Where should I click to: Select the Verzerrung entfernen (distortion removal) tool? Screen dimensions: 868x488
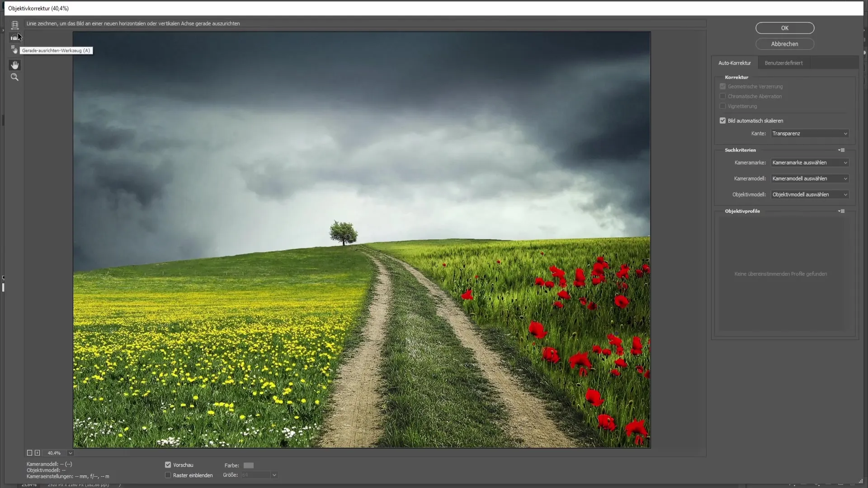pyautogui.click(x=14, y=25)
